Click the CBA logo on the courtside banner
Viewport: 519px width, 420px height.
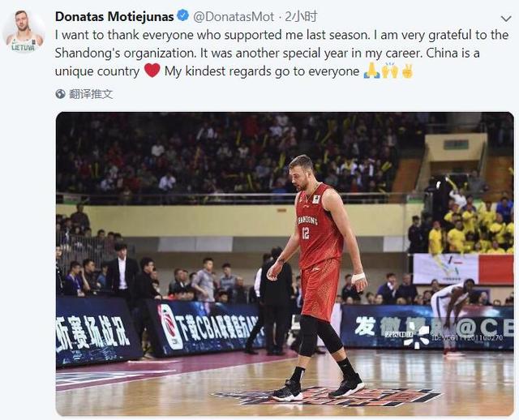[x=170, y=326]
